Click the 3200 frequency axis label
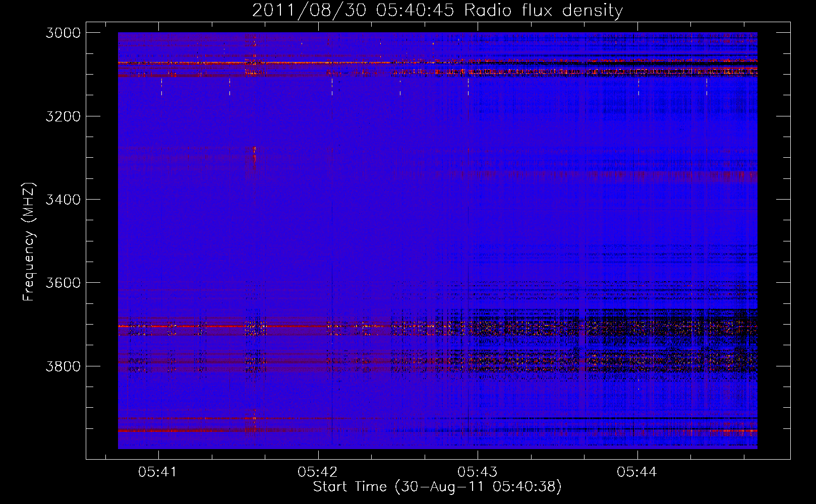Viewport: 816px width, 504px height. point(63,116)
